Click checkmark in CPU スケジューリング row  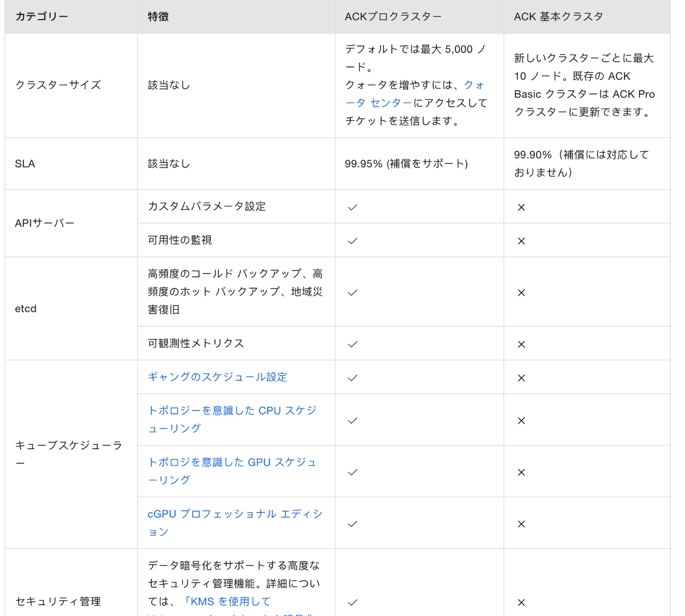pyautogui.click(x=352, y=420)
